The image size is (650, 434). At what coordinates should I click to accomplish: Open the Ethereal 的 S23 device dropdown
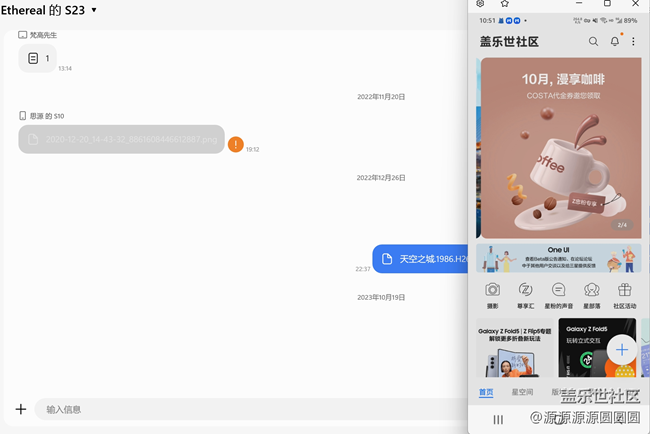pos(94,10)
